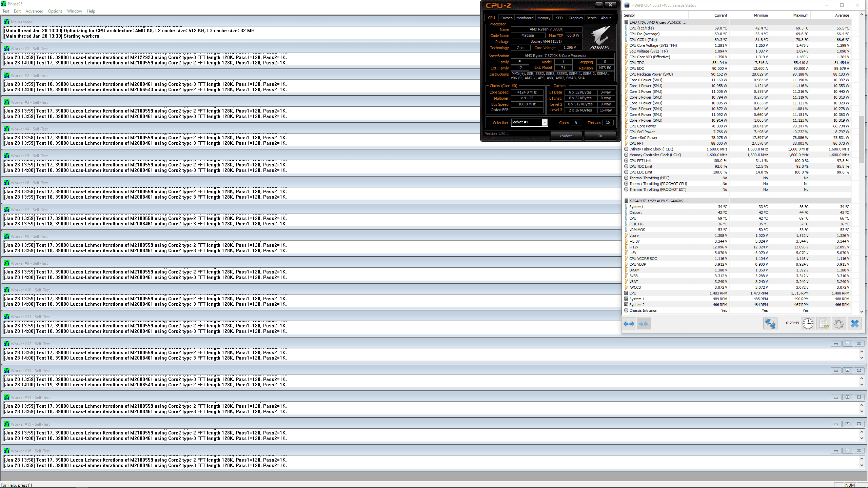Switch to the SPD tab in CPU-Z
The image size is (868, 488).
coord(559,18)
